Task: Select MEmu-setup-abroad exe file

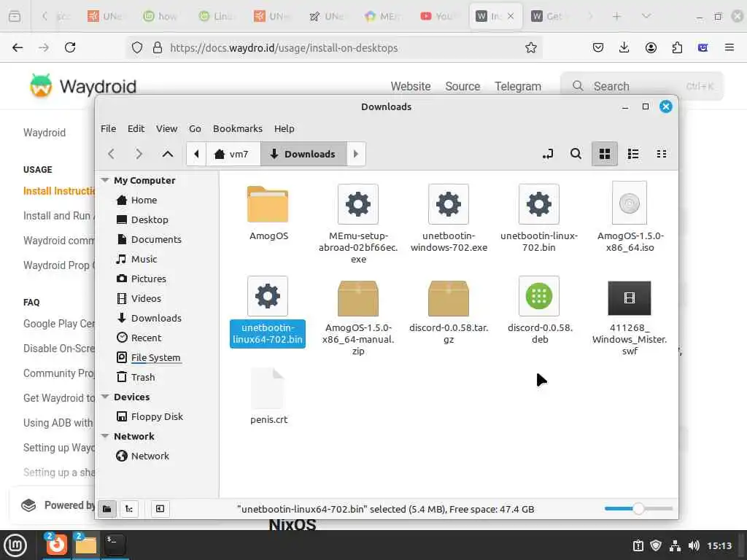Action: (x=358, y=224)
